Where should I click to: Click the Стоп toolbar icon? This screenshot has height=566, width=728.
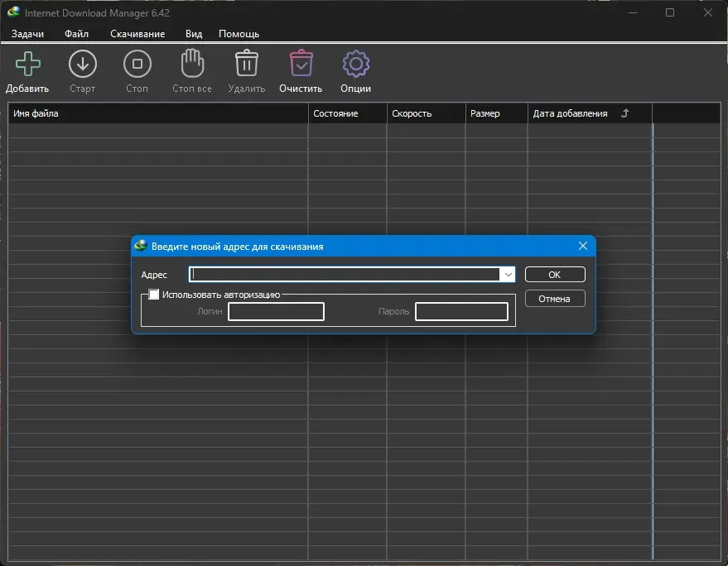pyautogui.click(x=137, y=64)
